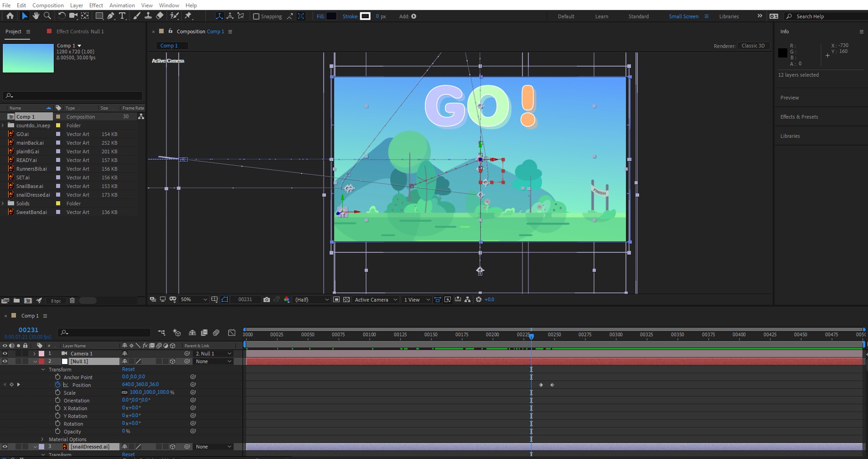The image size is (868, 459).
Task: Select the Selection arrow tool
Action: click(25, 16)
